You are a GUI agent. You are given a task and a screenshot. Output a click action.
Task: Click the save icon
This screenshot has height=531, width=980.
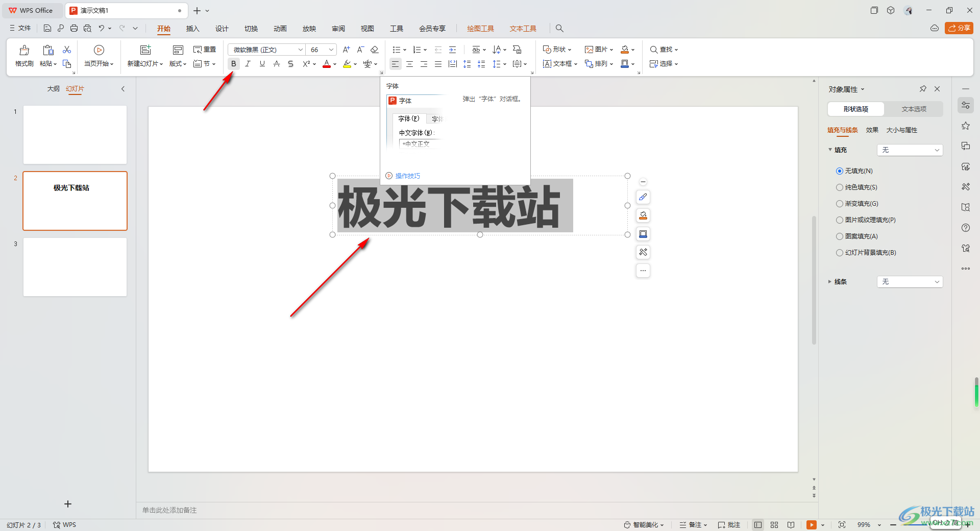pos(47,29)
